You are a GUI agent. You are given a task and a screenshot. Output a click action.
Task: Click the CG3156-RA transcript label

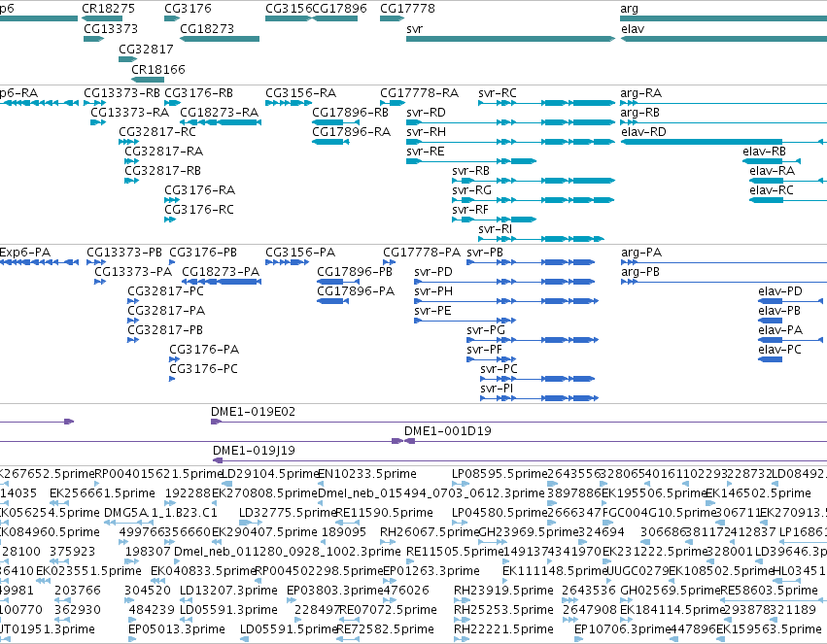click(300, 93)
